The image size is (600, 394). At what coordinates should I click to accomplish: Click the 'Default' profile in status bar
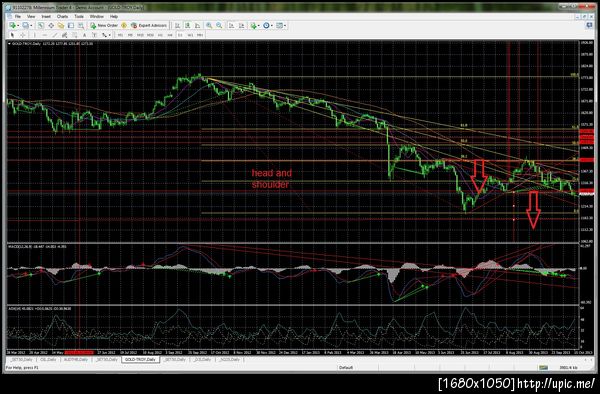pyautogui.click(x=346, y=368)
